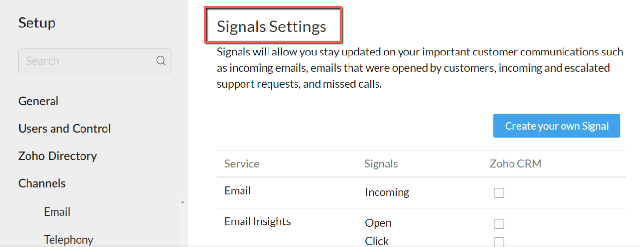Click the Signals Settings heading
This screenshot has height=247, width=644.
(x=271, y=27)
